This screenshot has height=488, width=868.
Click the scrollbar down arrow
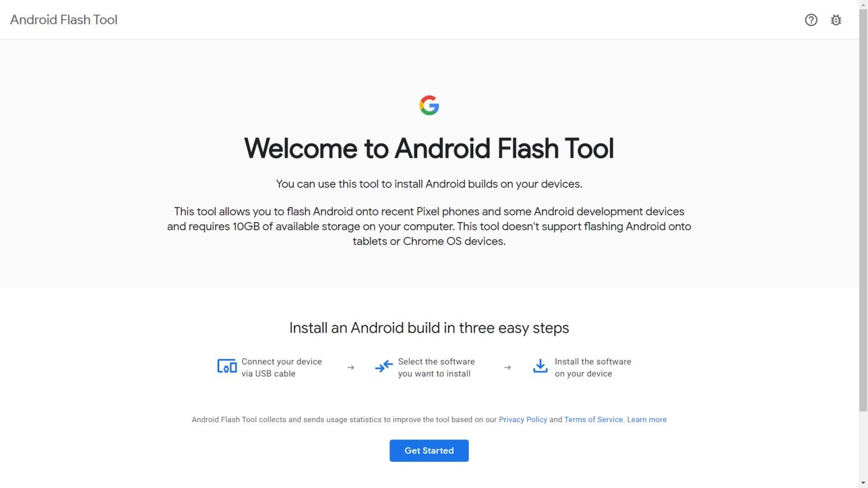863,483
